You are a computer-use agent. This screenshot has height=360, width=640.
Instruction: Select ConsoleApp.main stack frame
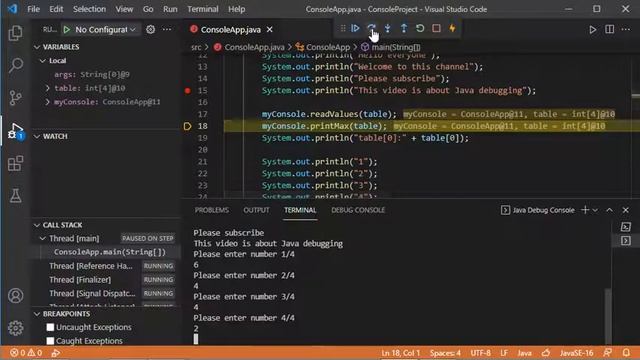click(110, 252)
